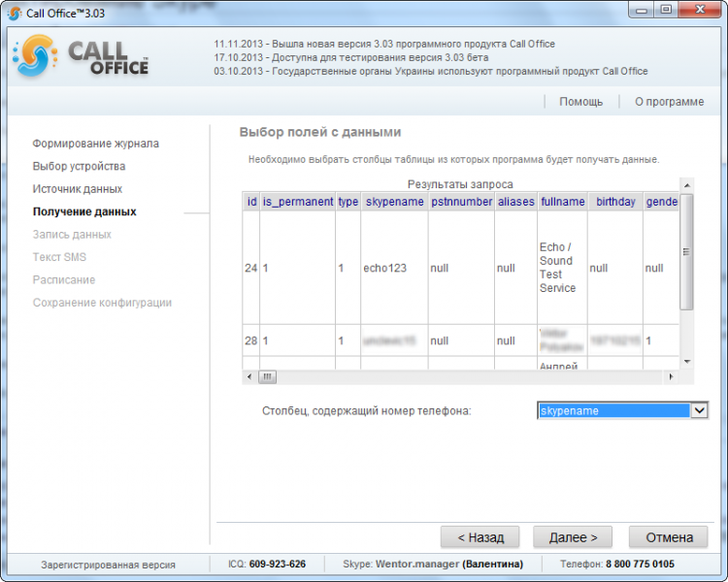The height and width of the screenshot is (582, 728).
Task: Click the id cell 28
Action: coord(251,340)
